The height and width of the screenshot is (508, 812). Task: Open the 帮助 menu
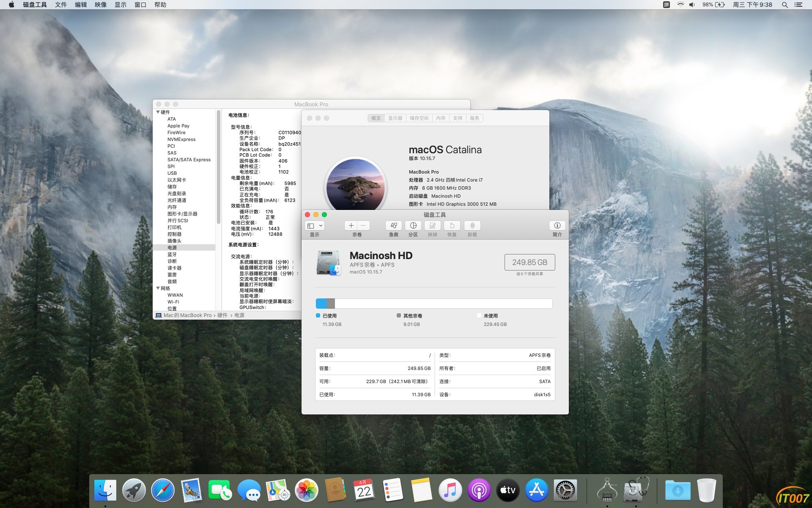160,5
